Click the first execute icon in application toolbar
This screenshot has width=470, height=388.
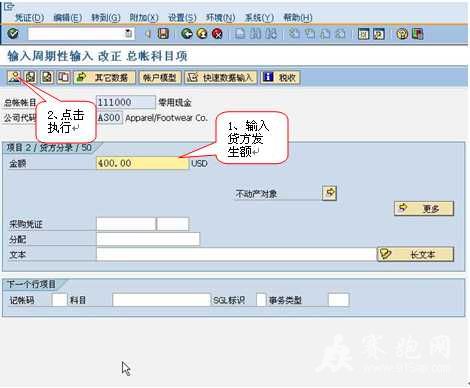coord(15,77)
